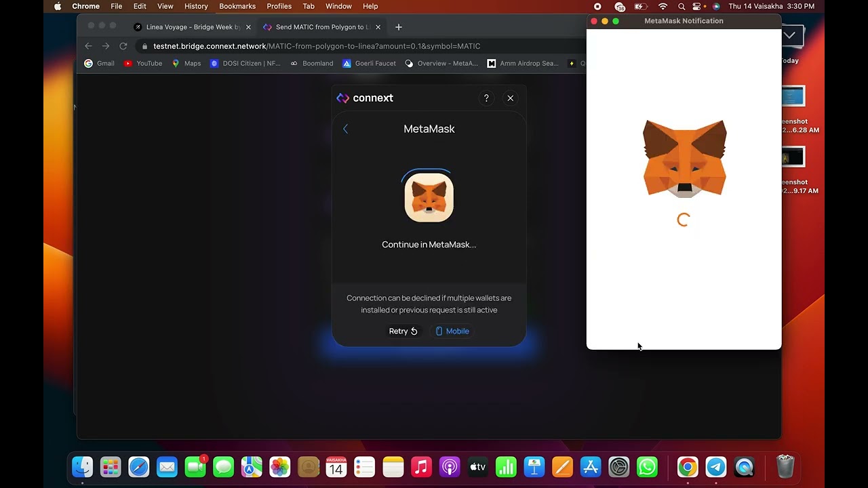868x488 pixels.
Task: Click the Connext help question mark icon
Action: [x=486, y=98]
